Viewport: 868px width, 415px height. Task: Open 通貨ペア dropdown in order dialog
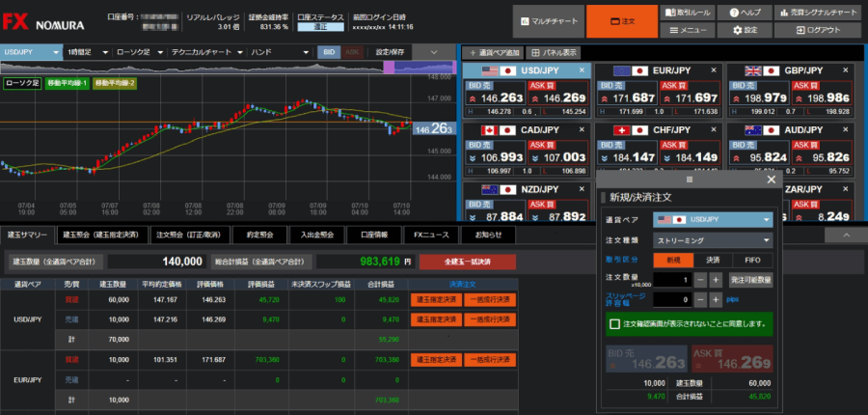tap(713, 220)
